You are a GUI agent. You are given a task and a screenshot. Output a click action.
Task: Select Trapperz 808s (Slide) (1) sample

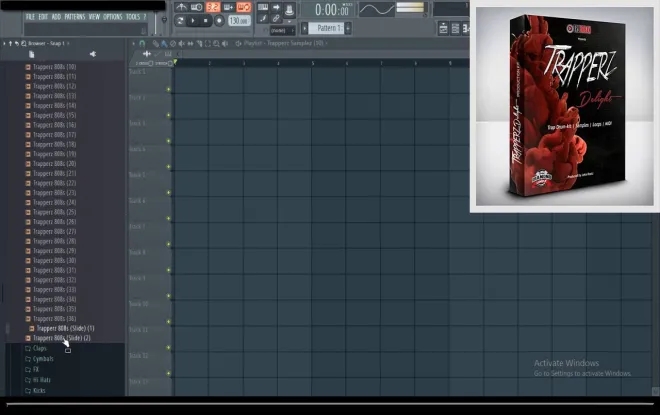click(65, 328)
